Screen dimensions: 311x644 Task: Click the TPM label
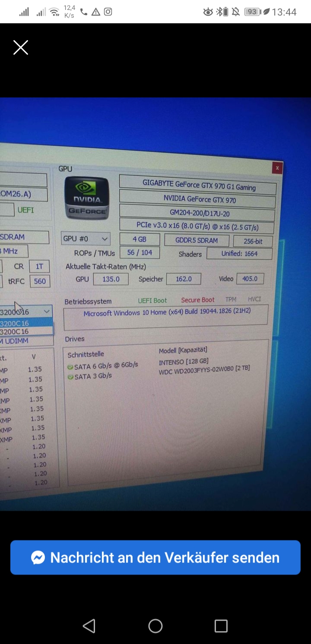[231, 299]
